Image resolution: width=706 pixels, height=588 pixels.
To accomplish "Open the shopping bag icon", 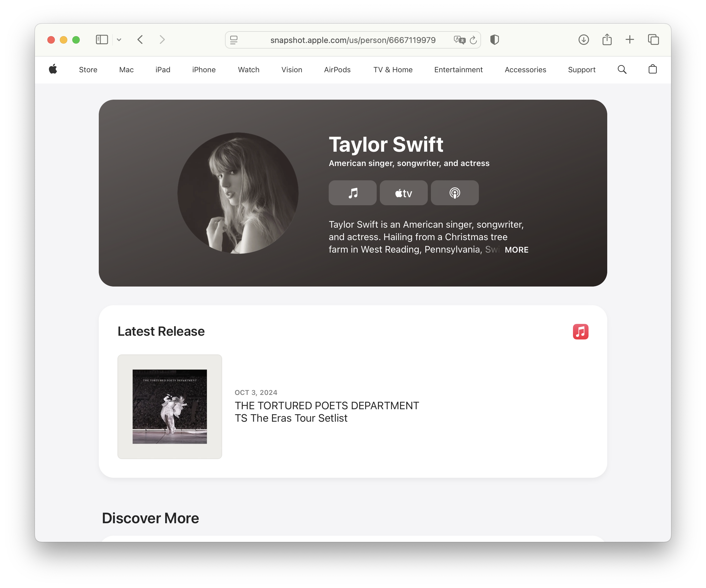I will click(652, 69).
